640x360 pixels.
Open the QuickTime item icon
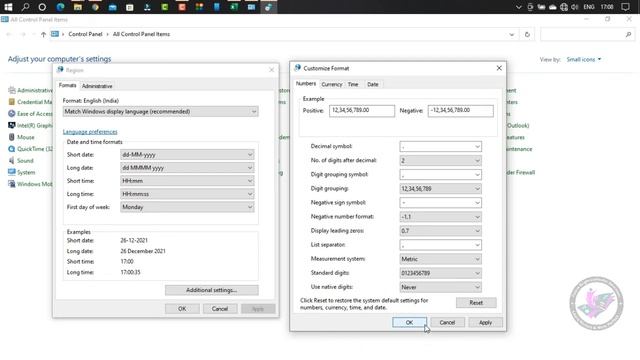click(12, 149)
